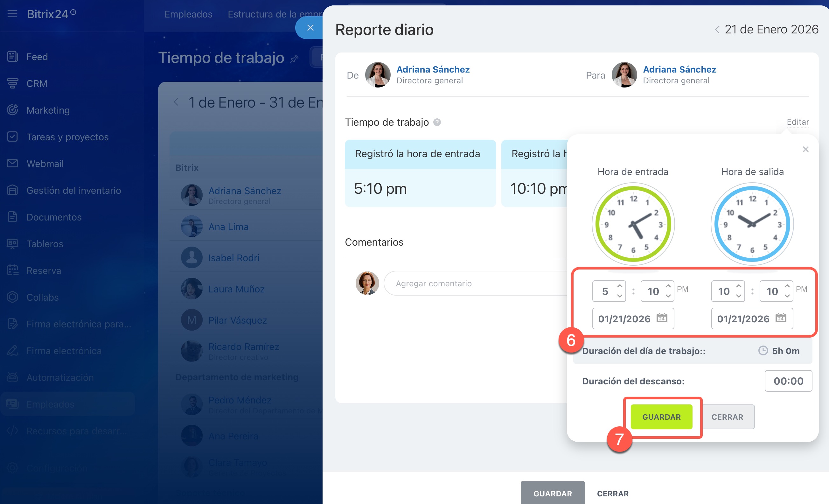Increase the entry hour with up arrow
This screenshot has width=829, height=504.
620,286
